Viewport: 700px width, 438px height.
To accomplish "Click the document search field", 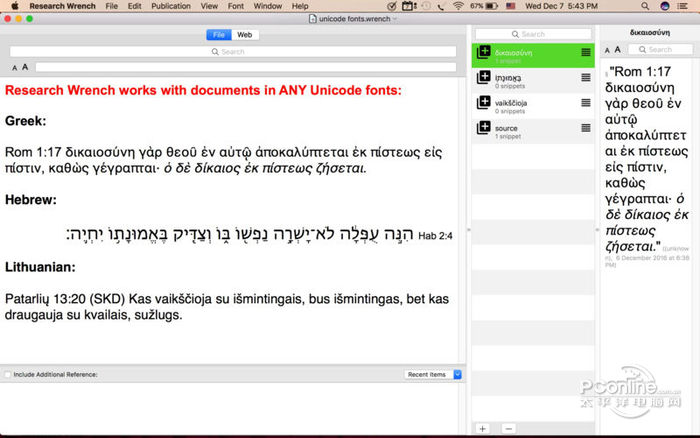I will click(233, 52).
